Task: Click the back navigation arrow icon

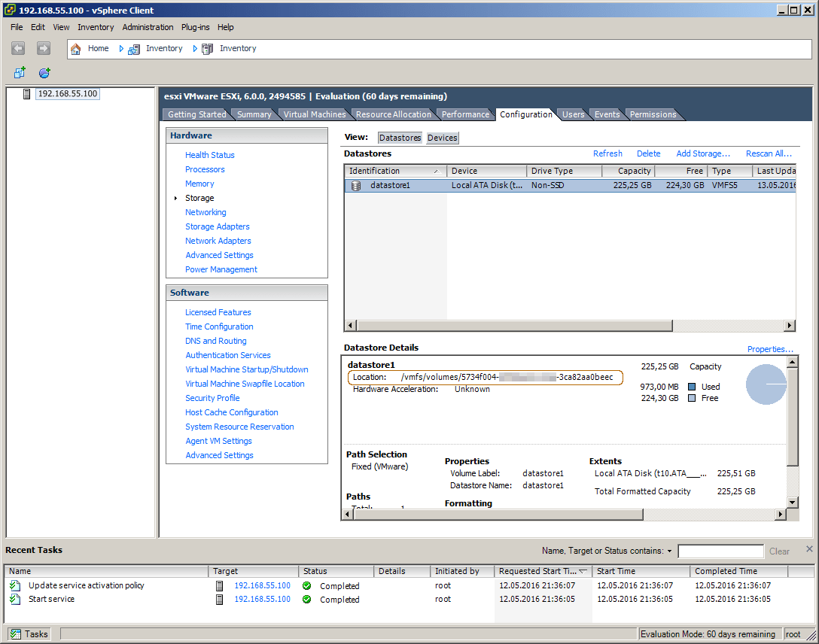Action: 19,48
